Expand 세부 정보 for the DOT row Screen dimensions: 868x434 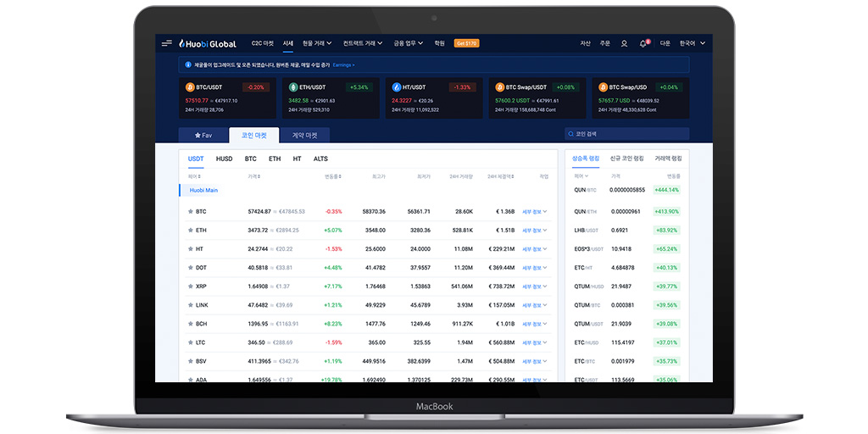[535, 268]
